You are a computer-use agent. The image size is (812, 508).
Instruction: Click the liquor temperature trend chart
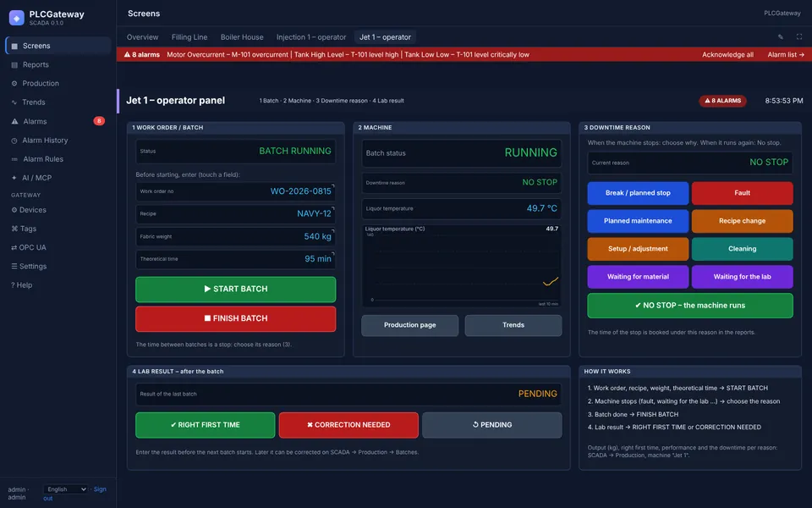pos(462,266)
